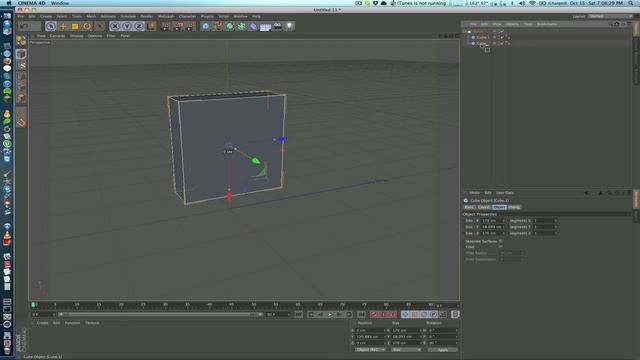Viewport: 640px width, 360px height.
Task: Switch to Model mode in the left palette
Action: (x=21, y=54)
